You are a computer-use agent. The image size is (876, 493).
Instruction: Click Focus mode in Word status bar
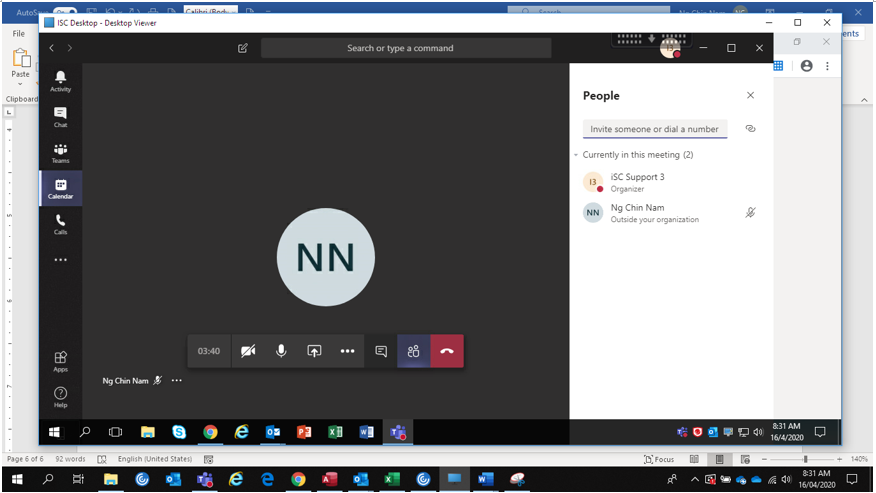coord(659,459)
